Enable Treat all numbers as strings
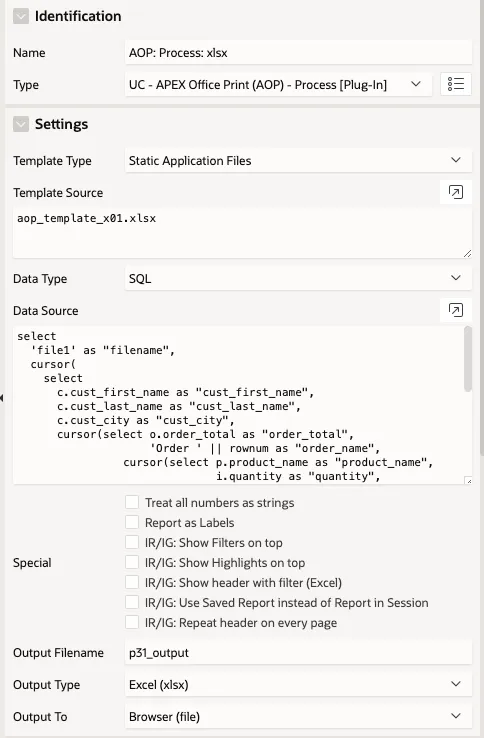Screen dimensions: 484x738 132,502
